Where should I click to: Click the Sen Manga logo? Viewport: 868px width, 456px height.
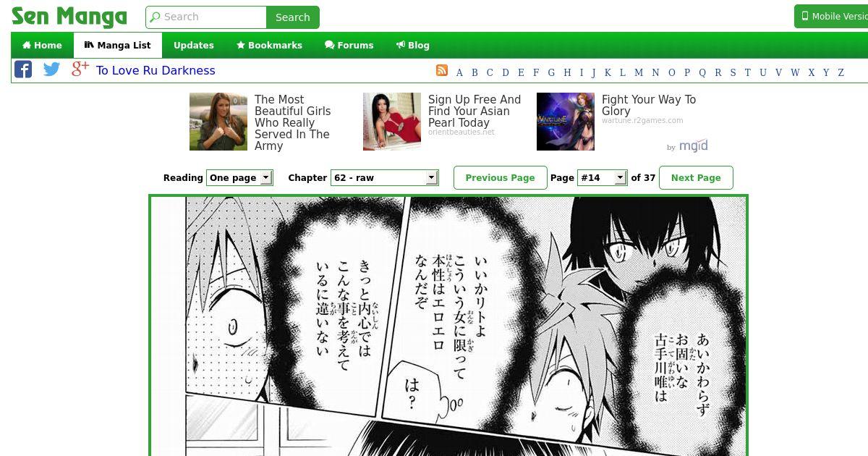coord(69,16)
